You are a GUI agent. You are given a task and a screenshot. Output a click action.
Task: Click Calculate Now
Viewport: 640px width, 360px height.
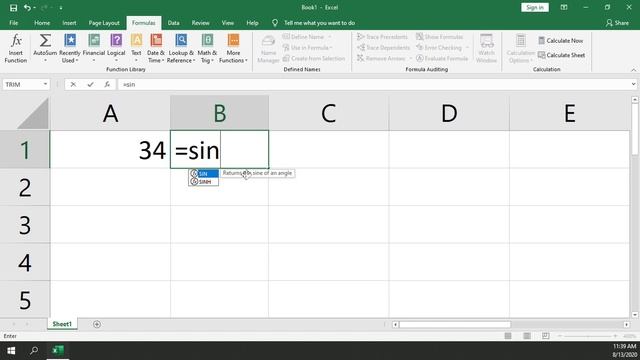[x=560, y=40]
